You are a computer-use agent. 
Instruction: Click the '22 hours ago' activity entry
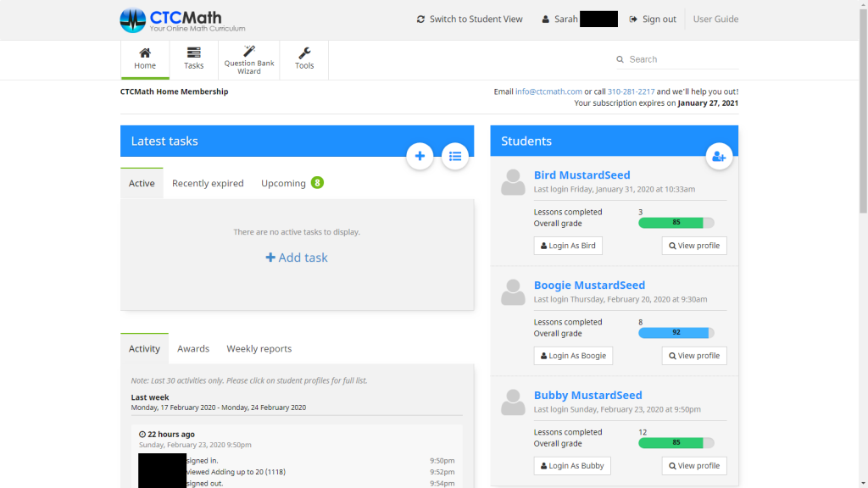point(167,435)
